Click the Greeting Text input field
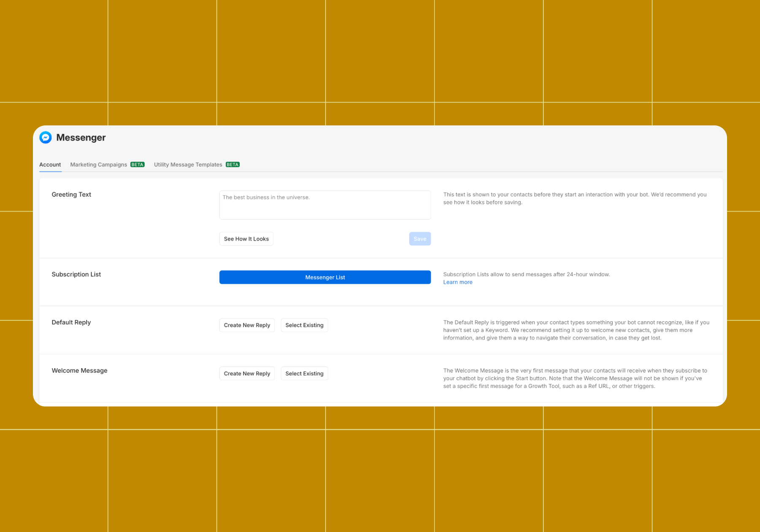The height and width of the screenshot is (532, 760). [x=325, y=205]
